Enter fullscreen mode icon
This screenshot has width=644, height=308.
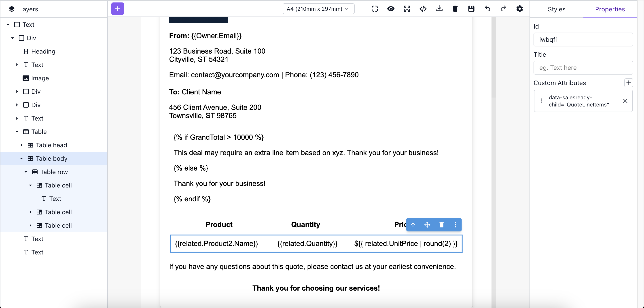pyautogui.click(x=407, y=9)
